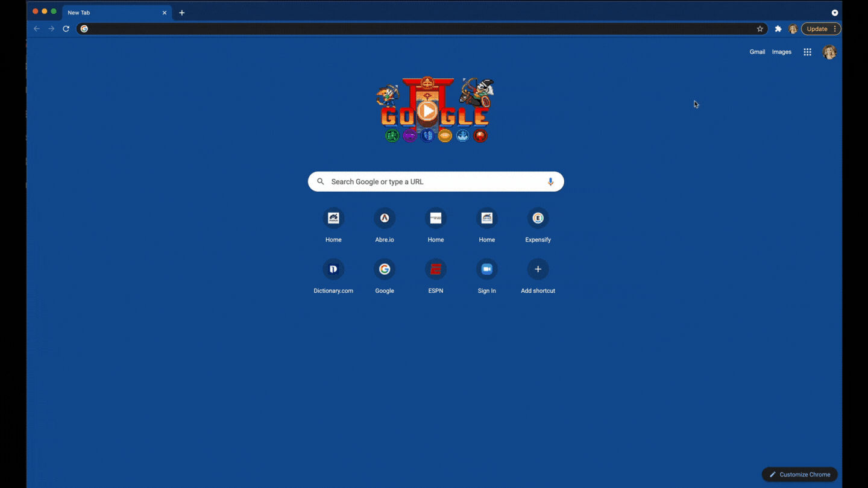This screenshot has width=868, height=488.
Task: Play the Google Doodle game
Action: click(x=427, y=111)
